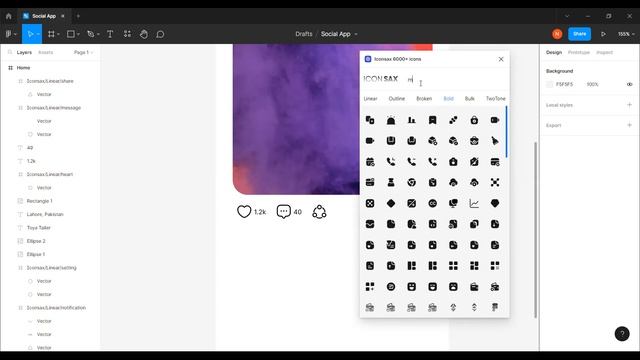Select the Toya Taller text layer
This screenshot has height=360, width=640.
pyautogui.click(x=38, y=228)
